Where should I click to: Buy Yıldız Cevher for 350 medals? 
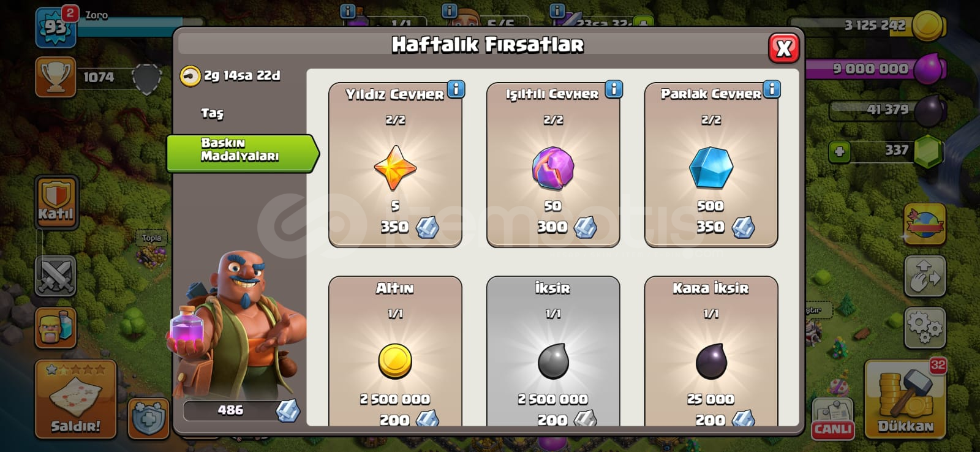click(x=395, y=165)
